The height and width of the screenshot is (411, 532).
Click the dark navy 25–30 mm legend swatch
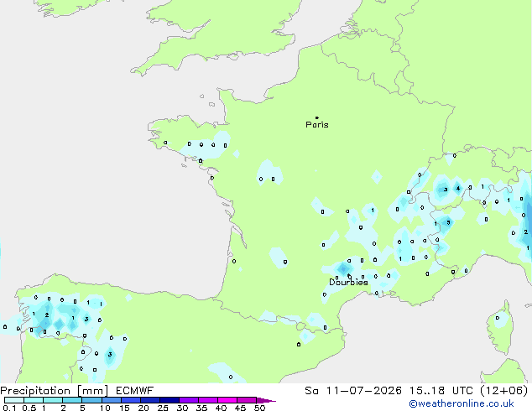(170, 400)
